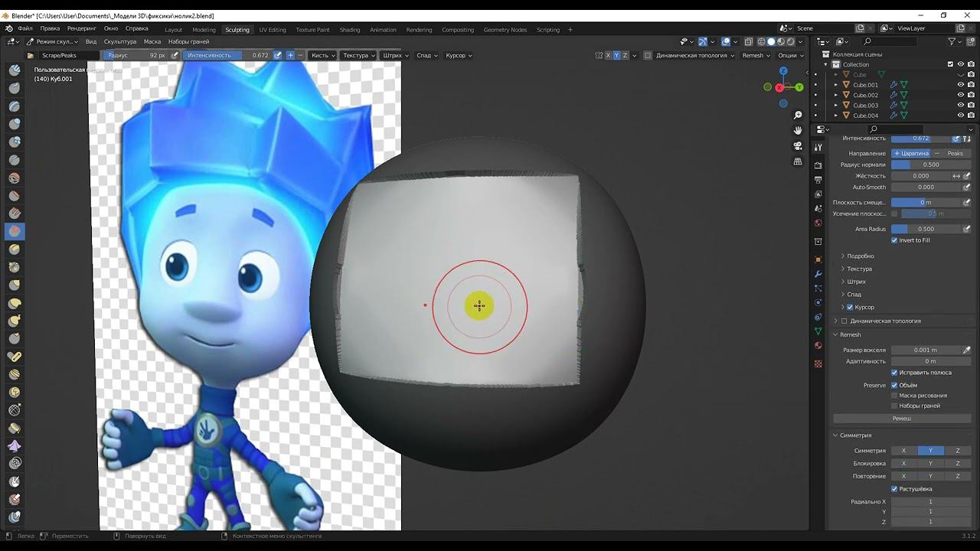The width and height of the screenshot is (980, 551).
Task: Hide Cube.001 in viewport
Action: coord(961,85)
